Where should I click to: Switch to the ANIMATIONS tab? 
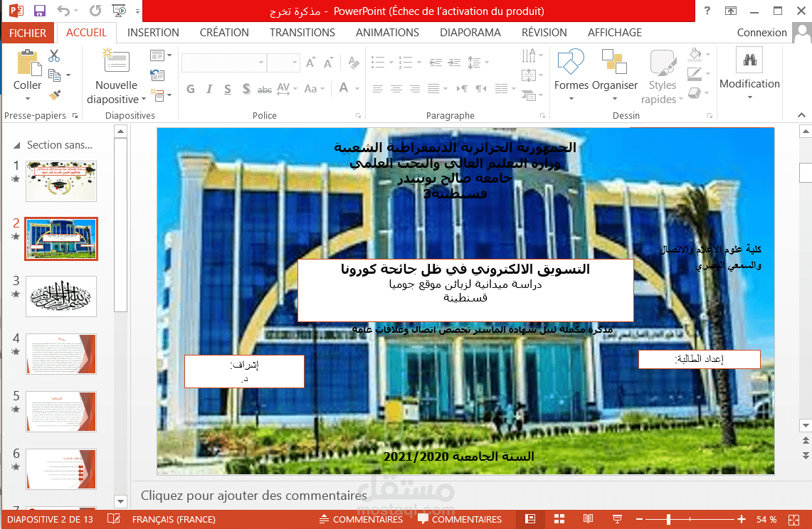click(387, 33)
